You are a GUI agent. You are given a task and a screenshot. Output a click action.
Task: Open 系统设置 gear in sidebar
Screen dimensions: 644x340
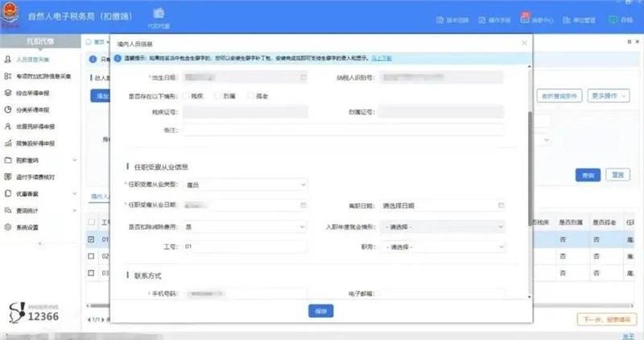click(32, 227)
